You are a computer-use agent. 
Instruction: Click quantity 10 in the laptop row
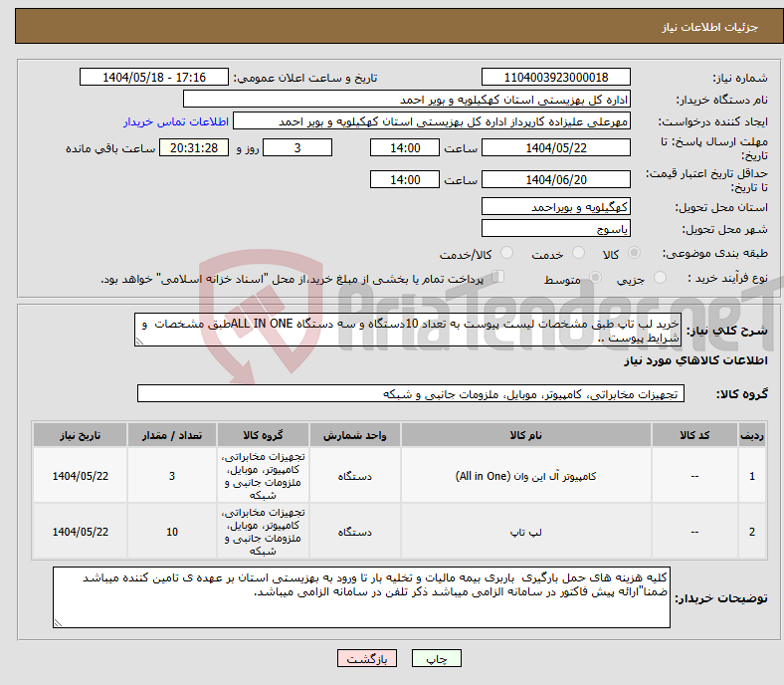click(172, 532)
